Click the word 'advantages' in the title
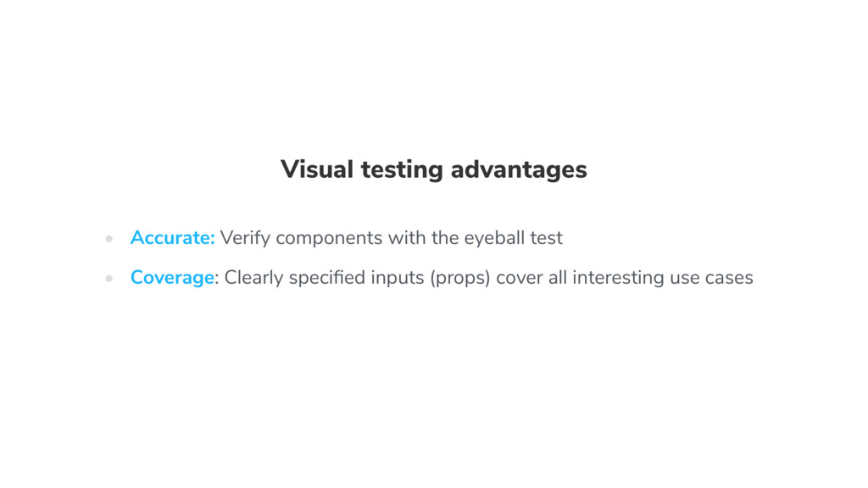 pos(519,169)
